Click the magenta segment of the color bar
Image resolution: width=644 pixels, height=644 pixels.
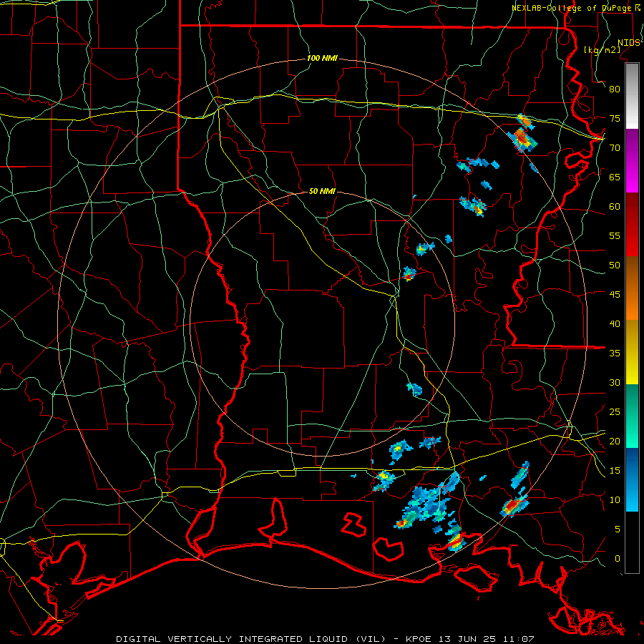(x=632, y=161)
